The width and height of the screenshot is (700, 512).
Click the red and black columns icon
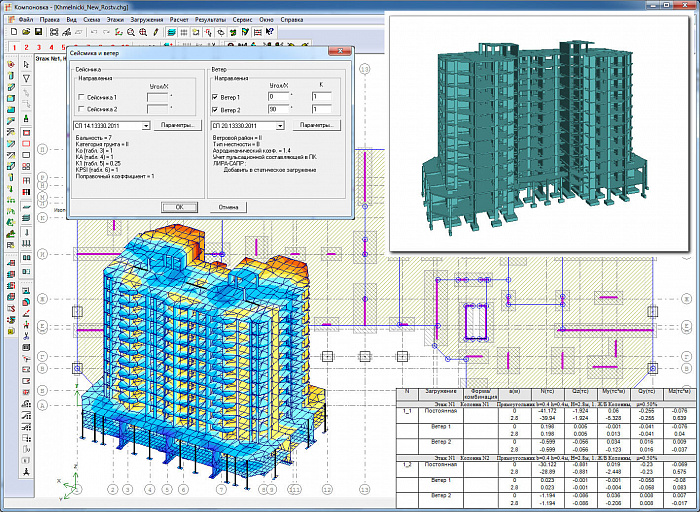pyautogui.click(x=26, y=192)
